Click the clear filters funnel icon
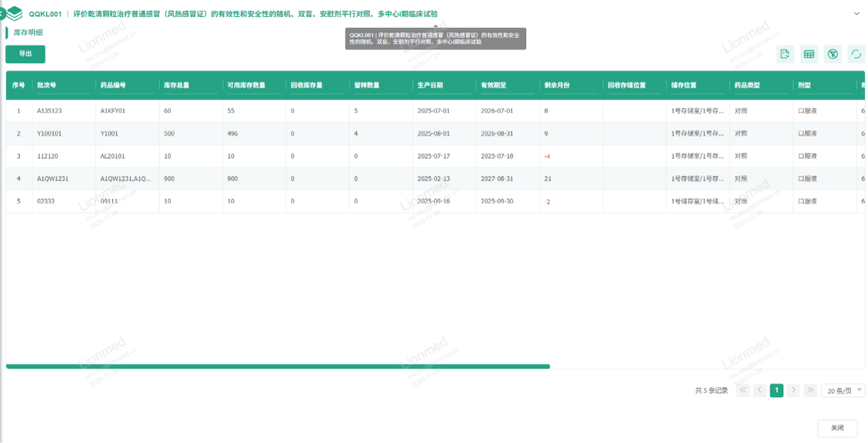This screenshot has width=868, height=443. pos(832,54)
